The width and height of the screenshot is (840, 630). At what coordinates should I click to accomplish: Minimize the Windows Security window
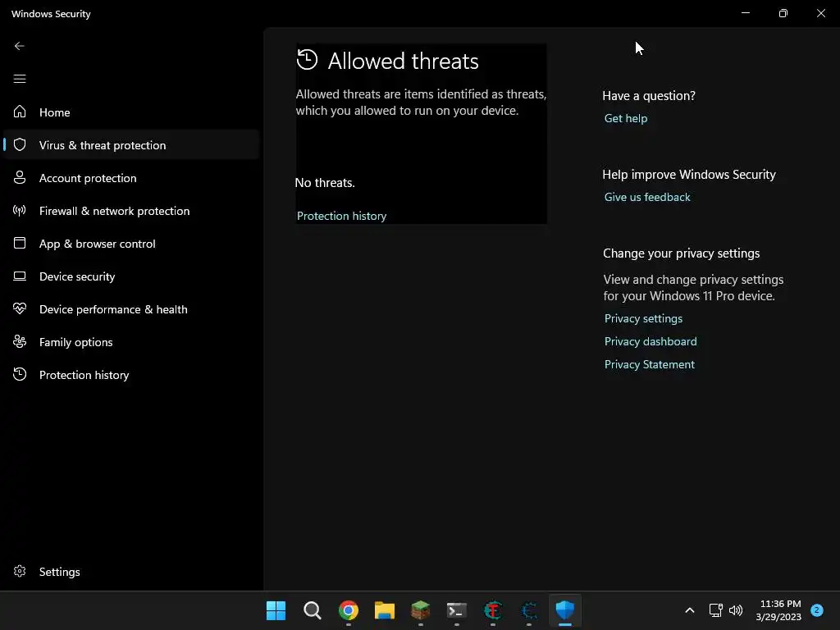pos(745,13)
